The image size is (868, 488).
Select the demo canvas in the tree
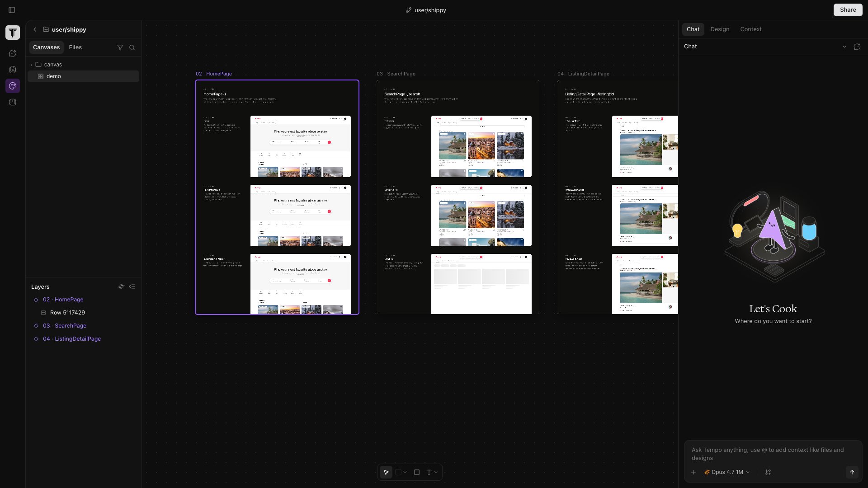click(x=83, y=76)
